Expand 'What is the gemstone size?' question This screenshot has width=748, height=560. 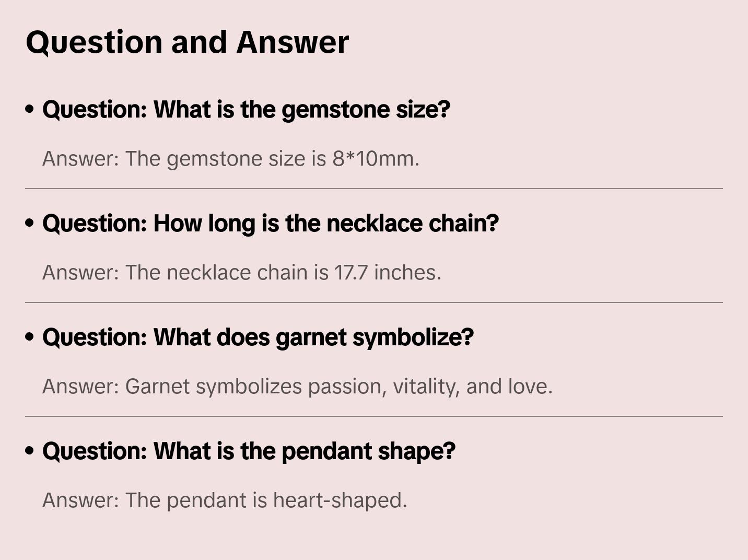click(246, 109)
